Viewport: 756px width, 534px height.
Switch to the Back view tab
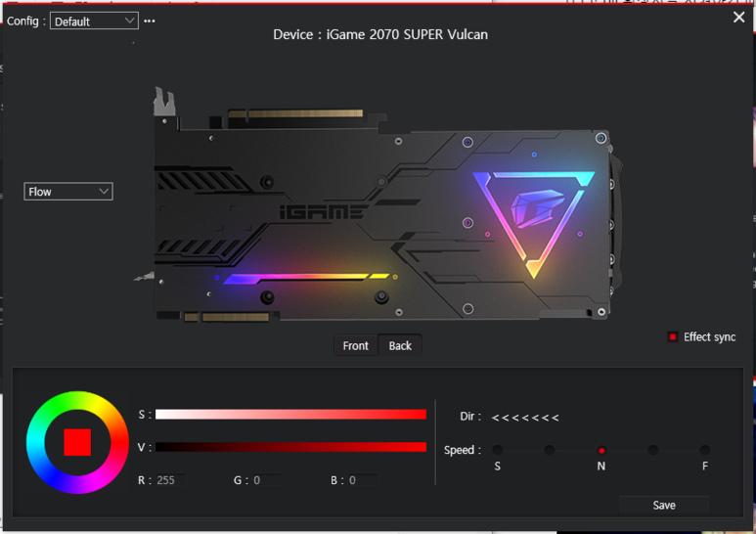pyautogui.click(x=400, y=345)
